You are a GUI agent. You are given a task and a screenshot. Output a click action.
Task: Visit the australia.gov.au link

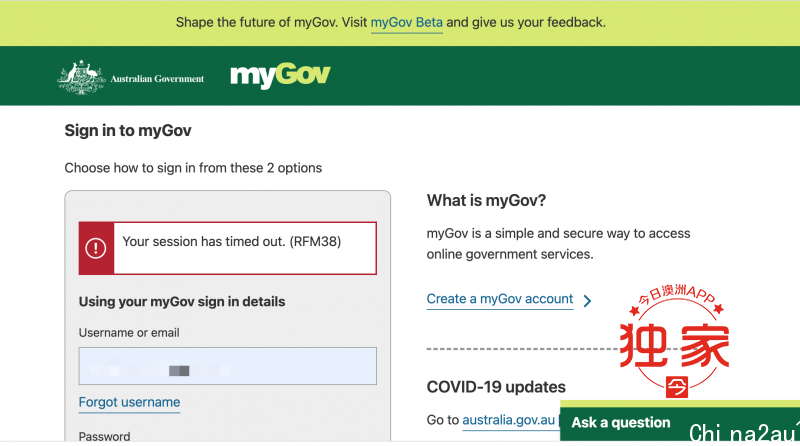(508, 420)
